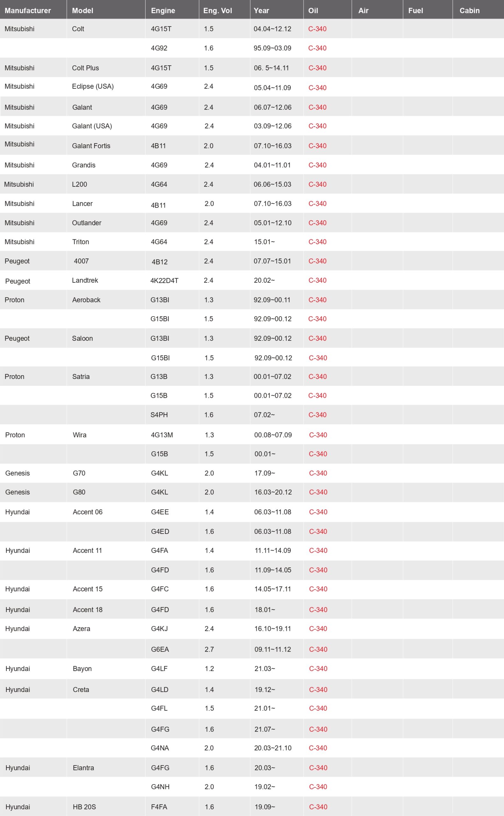Select the G6EA engine cell
504x816 pixels.
(160, 649)
